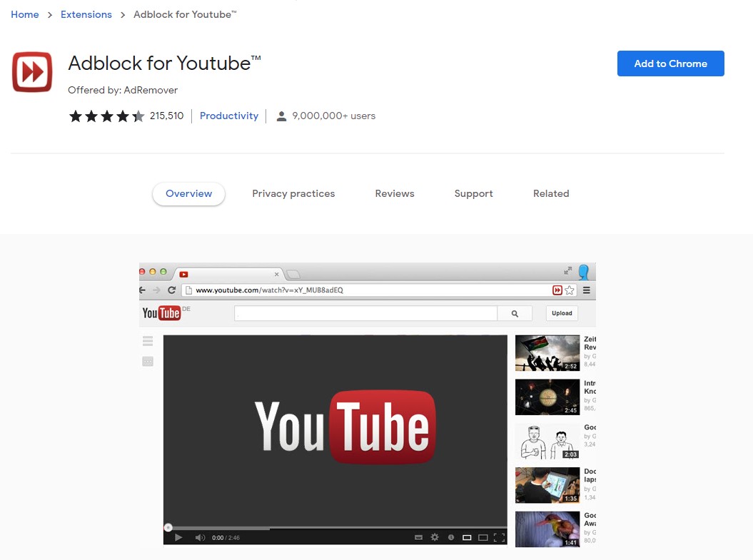Go to the Extensions breadcrumb link
This screenshot has height=560, width=753.
tap(86, 14)
